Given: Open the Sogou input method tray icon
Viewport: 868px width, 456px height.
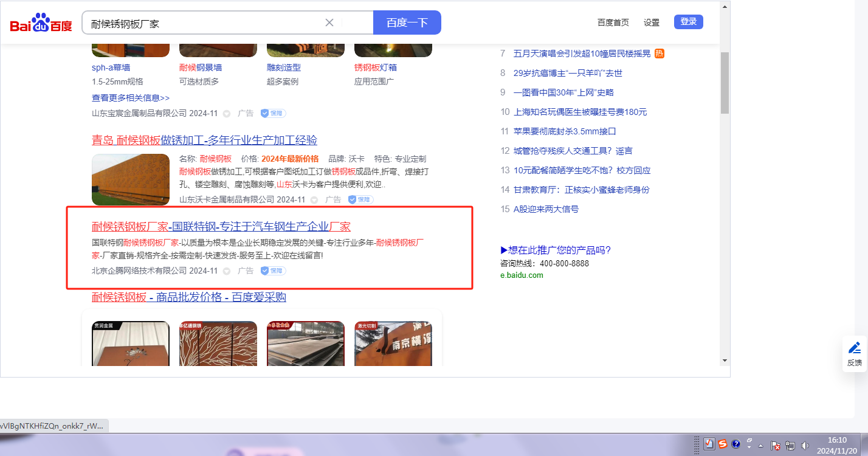Looking at the screenshot, I should (x=723, y=444).
